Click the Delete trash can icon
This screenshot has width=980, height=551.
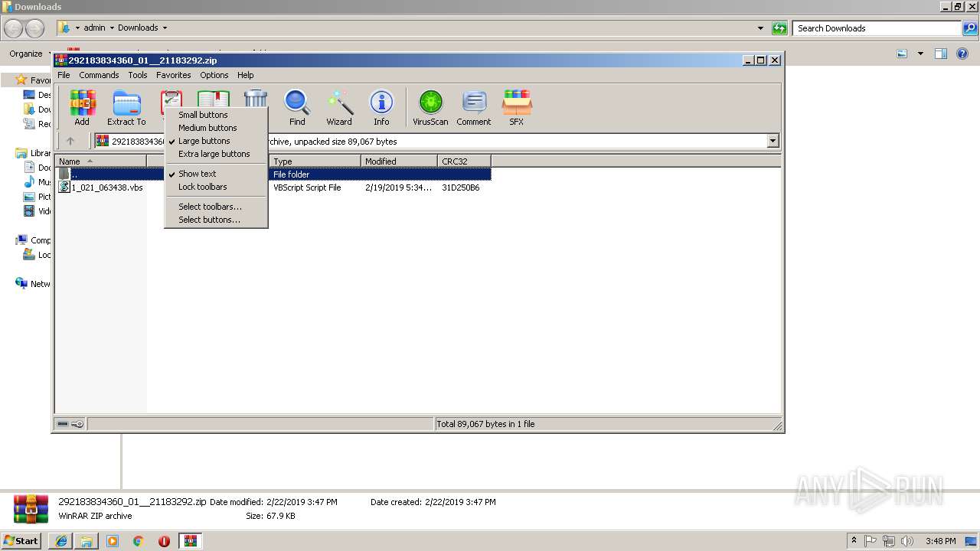pos(255,99)
